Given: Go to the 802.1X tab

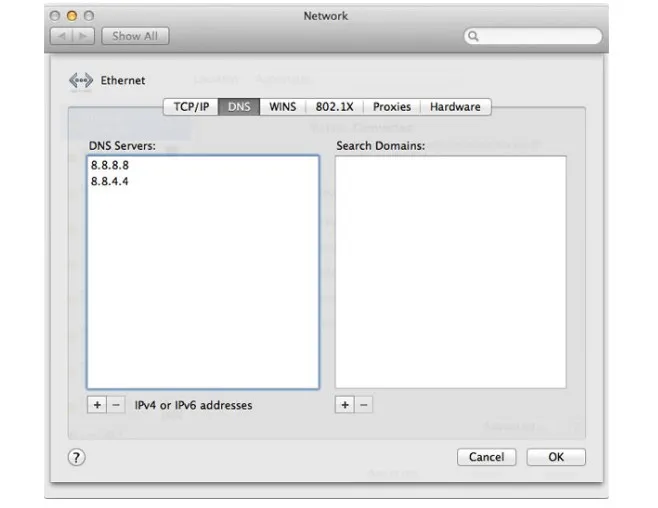Looking at the screenshot, I should (x=334, y=107).
